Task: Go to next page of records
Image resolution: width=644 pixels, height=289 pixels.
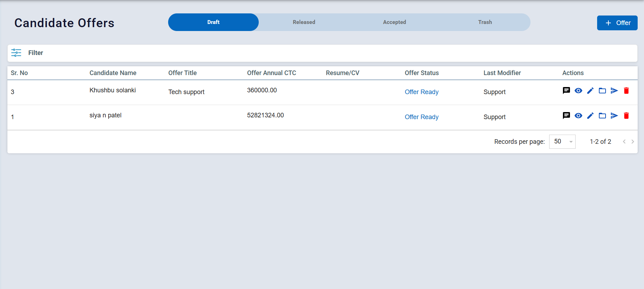Action: pyautogui.click(x=633, y=142)
